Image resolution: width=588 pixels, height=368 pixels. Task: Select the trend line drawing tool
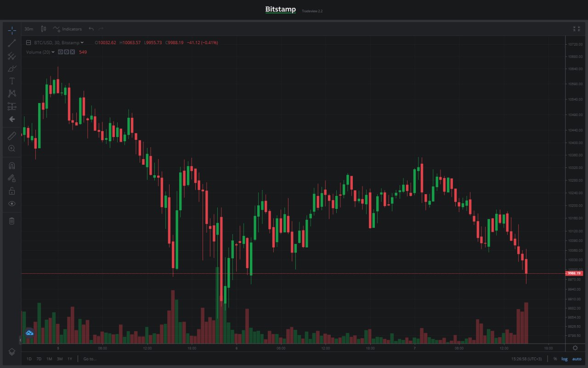point(12,44)
